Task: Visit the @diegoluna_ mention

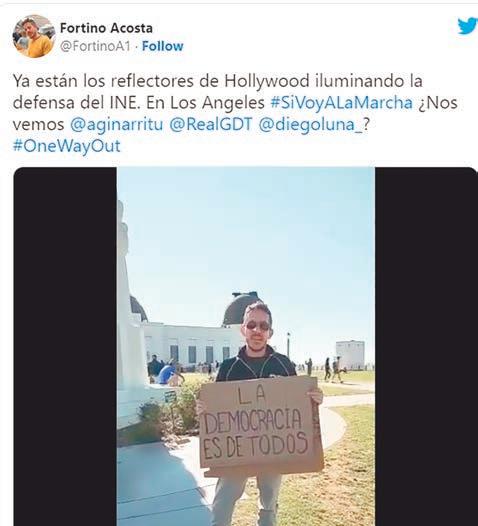Action: click(311, 124)
